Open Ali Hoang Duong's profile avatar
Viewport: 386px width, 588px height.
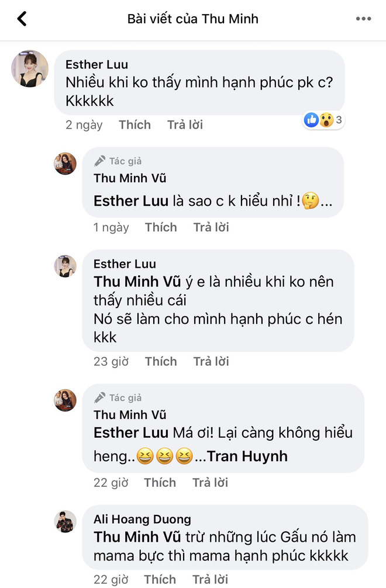(66, 521)
